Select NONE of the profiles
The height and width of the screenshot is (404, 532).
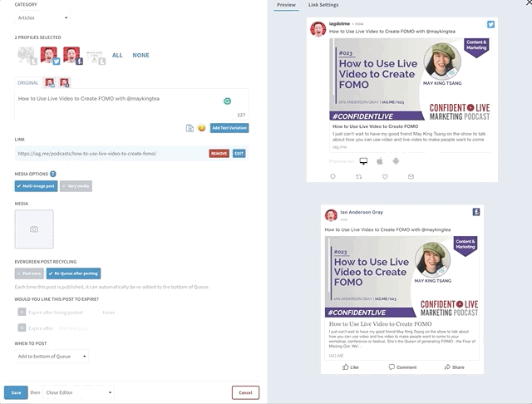[x=140, y=56]
